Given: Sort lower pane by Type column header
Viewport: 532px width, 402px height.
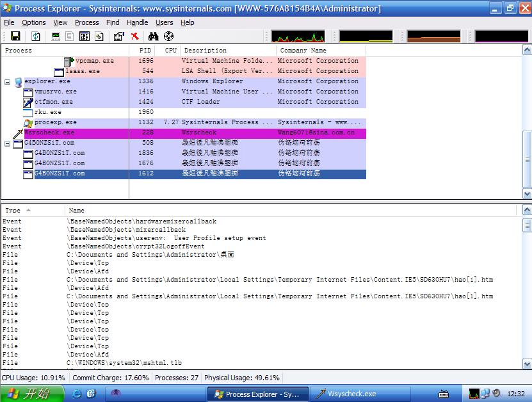Looking at the screenshot, I should [x=33, y=211].
